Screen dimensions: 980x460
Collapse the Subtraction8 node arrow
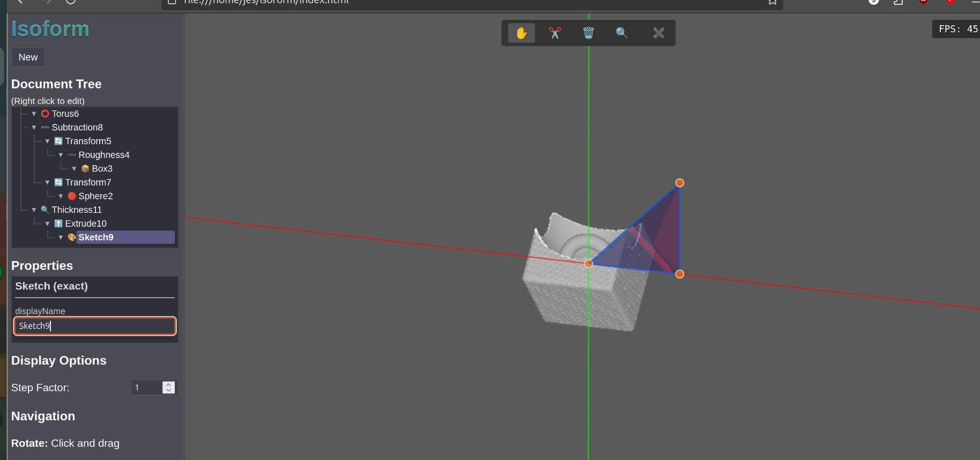34,128
